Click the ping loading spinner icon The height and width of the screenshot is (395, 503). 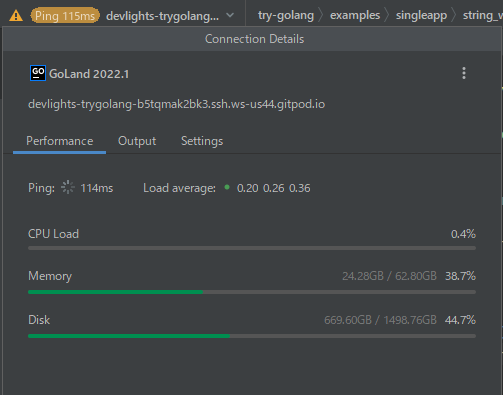pyautogui.click(x=68, y=187)
